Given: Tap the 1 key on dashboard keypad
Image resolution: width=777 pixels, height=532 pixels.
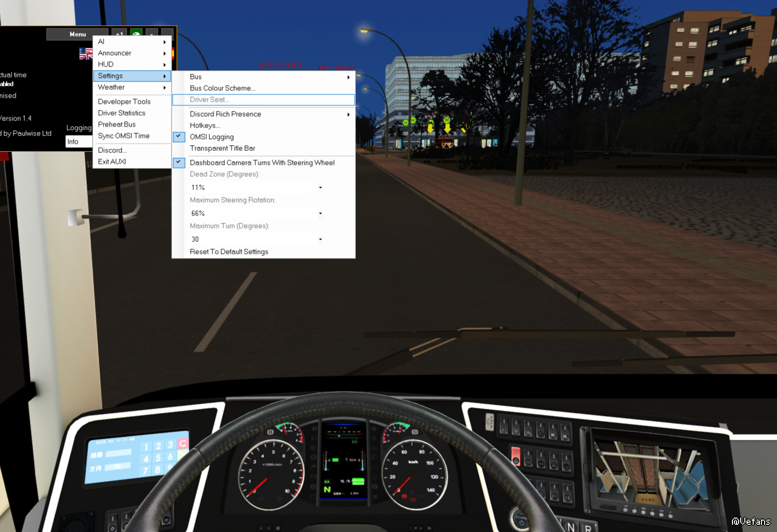Looking at the screenshot, I should (146, 447).
